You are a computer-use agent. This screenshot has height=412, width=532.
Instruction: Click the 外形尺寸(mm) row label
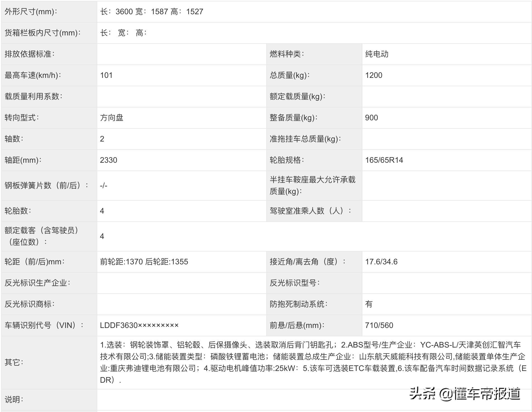pyautogui.click(x=31, y=11)
